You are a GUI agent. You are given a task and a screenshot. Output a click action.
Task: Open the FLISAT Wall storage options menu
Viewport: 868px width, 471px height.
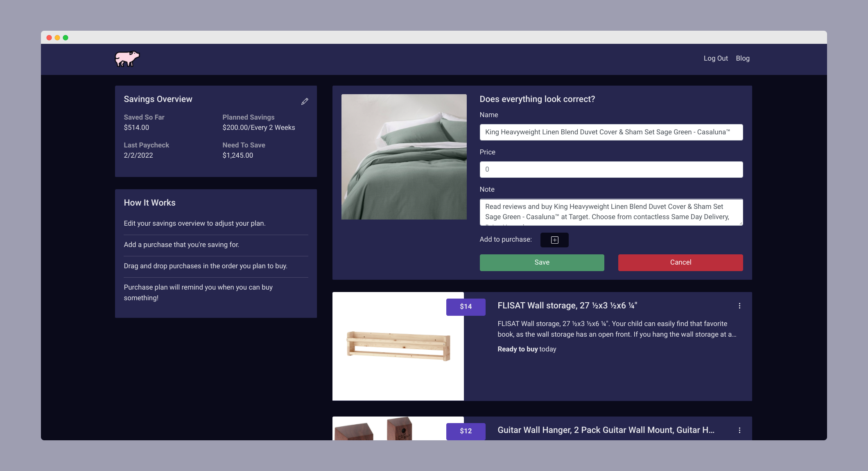pyautogui.click(x=739, y=305)
